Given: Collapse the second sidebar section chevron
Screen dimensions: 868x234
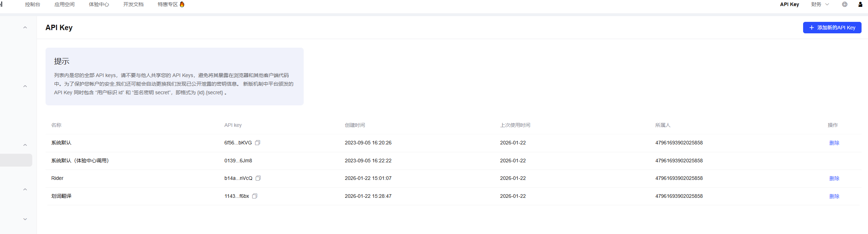Looking at the screenshot, I should [x=25, y=86].
